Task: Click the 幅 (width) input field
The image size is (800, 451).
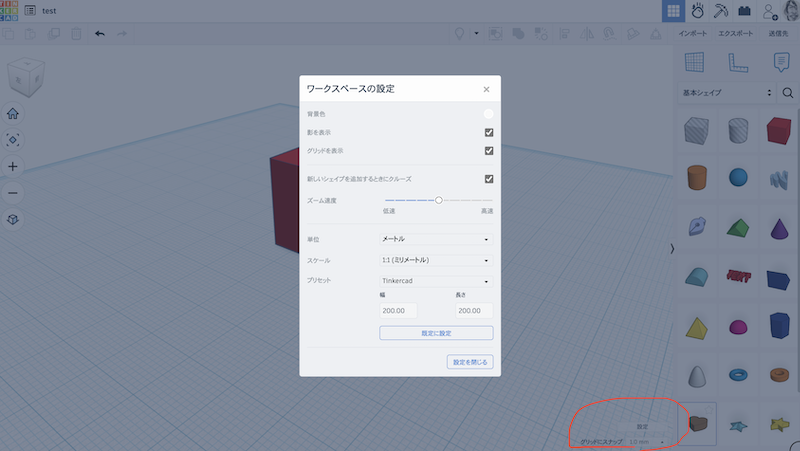Action: (398, 311)
